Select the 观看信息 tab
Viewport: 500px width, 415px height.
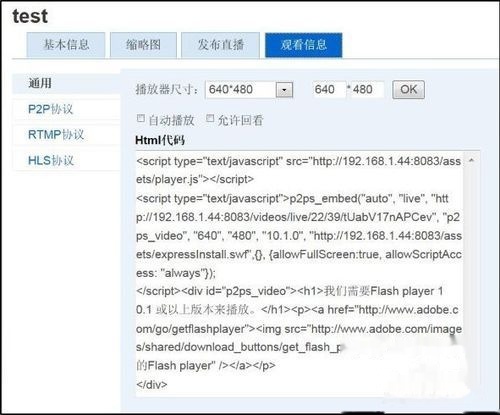click(303, 45)
